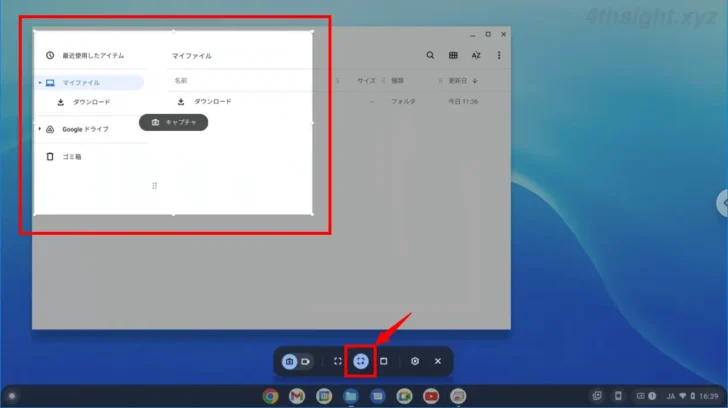Open 最近使用したアイテム in the sidebar

coord(91,55)
